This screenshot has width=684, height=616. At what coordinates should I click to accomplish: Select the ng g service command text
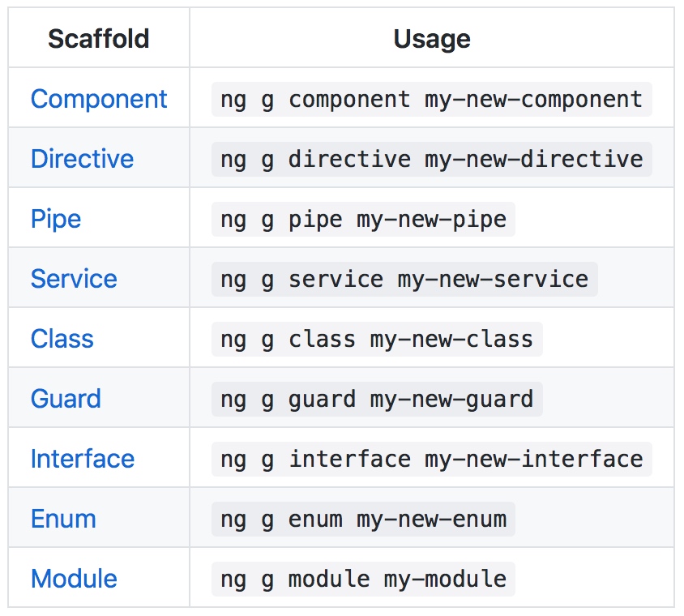(x=404, y=279)
